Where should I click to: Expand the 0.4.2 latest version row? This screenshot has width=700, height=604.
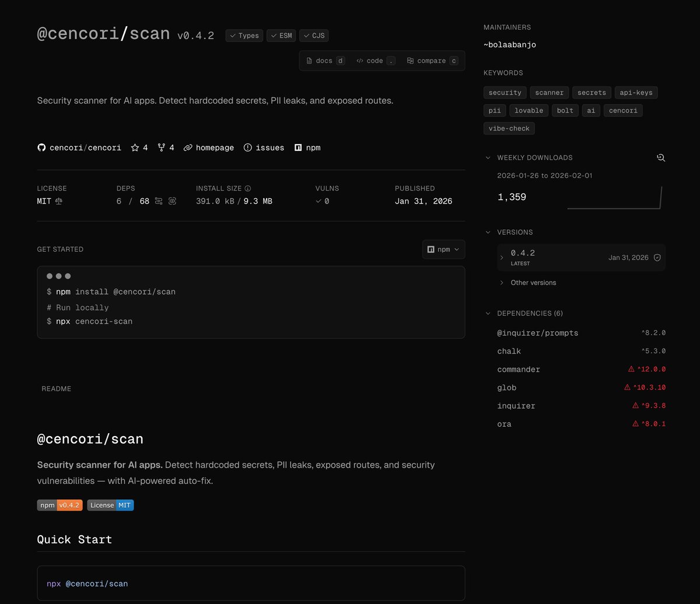click(502, 258)
